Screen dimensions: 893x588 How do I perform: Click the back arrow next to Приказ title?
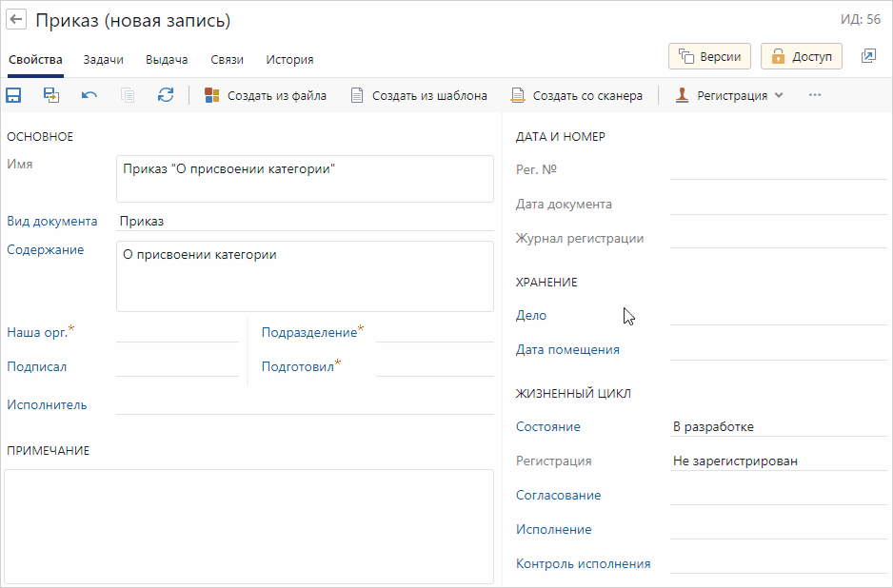pos(16,20)
